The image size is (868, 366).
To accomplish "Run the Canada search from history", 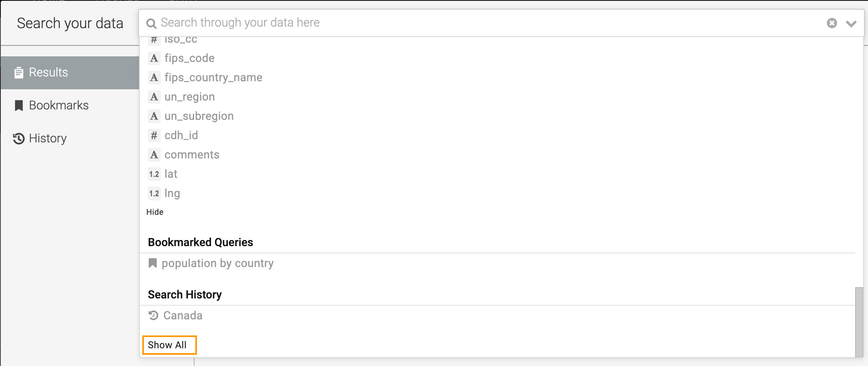I will point(182,316).
